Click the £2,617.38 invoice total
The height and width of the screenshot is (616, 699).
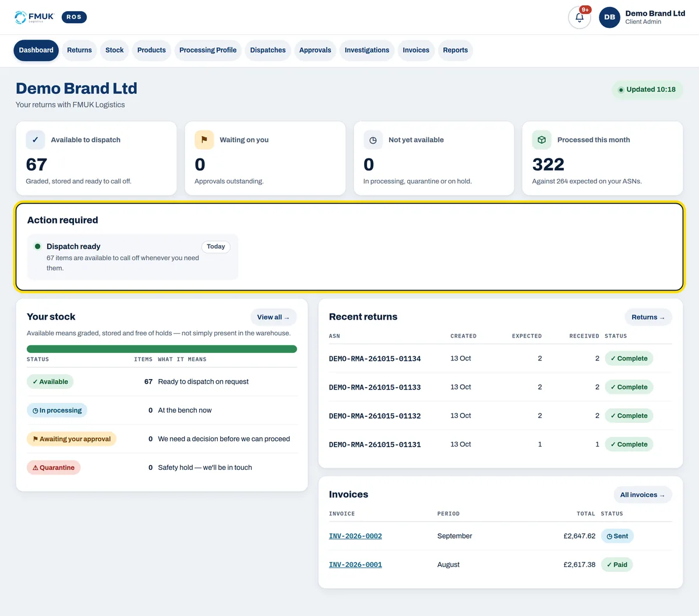[x=580, y=565]
